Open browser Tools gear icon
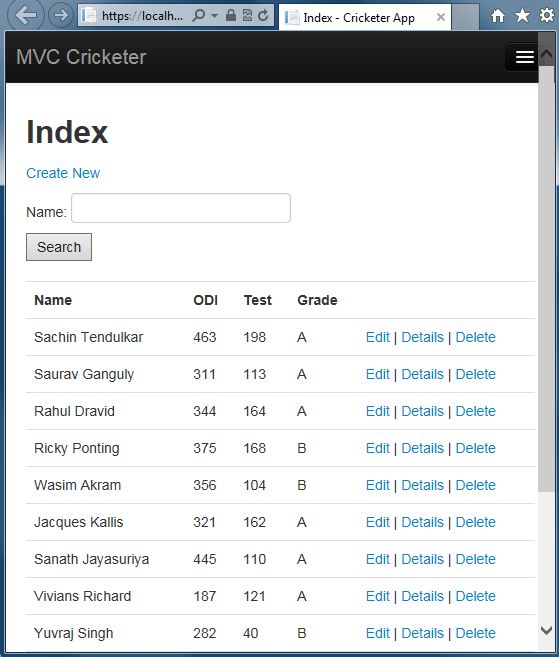This screenshot has width=559, height=657. [546, 16]
